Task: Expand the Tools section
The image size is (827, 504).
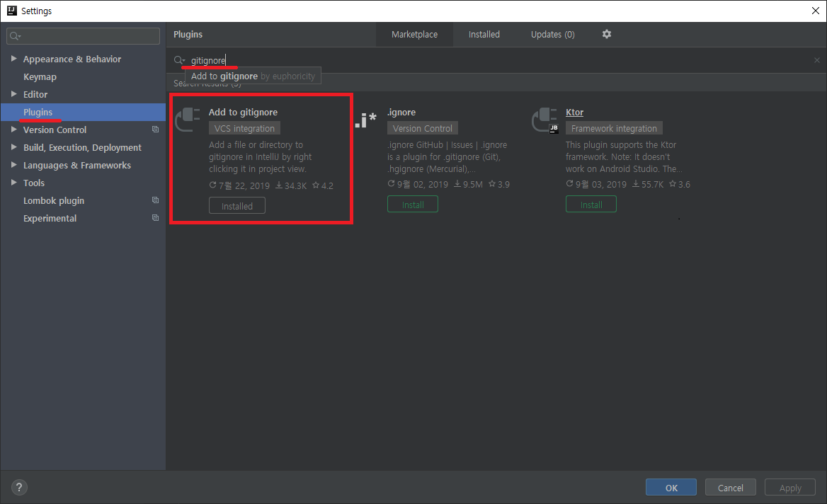Action: 13,183
